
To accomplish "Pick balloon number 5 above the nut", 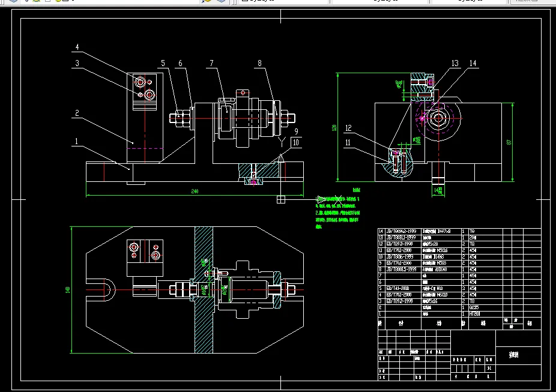I will tap(163, 64).
